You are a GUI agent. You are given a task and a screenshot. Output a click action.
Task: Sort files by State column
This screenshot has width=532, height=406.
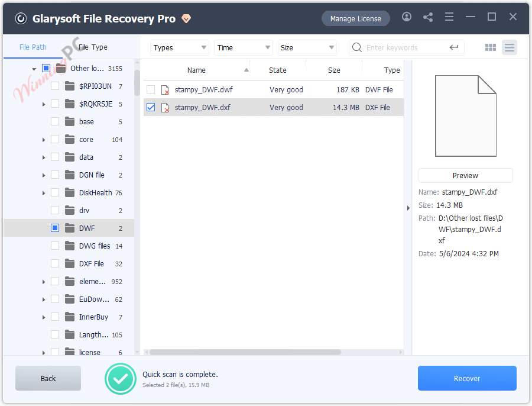pos(278,70)
